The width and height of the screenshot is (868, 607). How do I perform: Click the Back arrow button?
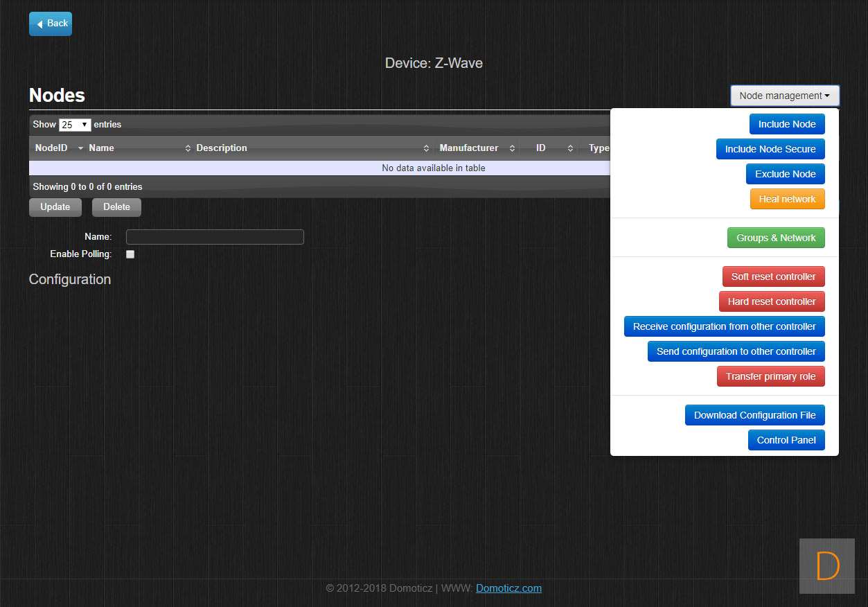point(51,24)
